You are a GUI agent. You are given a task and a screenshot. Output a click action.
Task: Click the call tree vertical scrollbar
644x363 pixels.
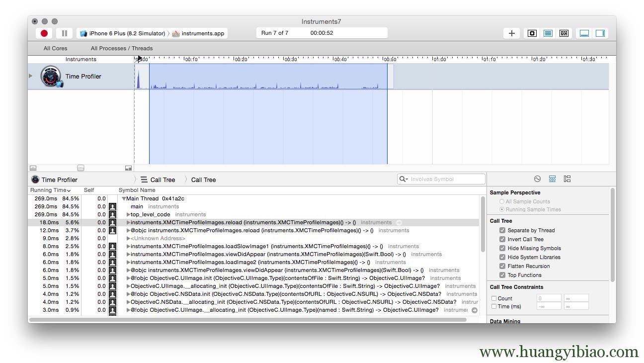pos(483,224)
